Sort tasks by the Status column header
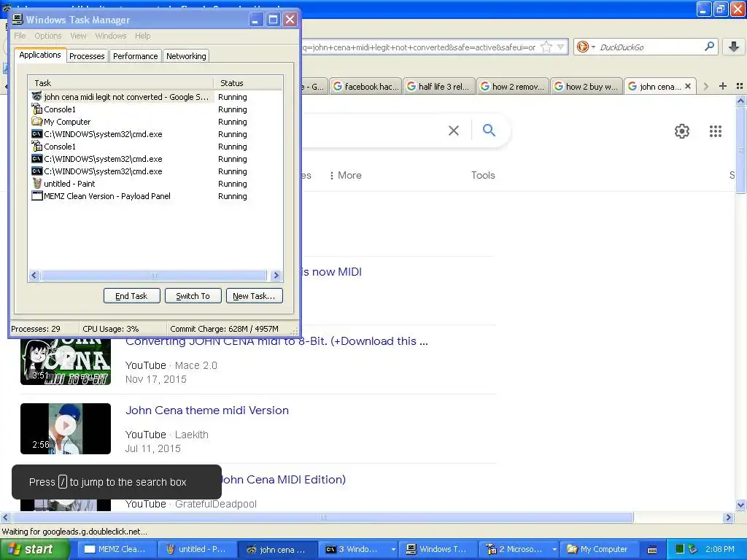Viewport: 747px width, 560px height. [248, 83]
